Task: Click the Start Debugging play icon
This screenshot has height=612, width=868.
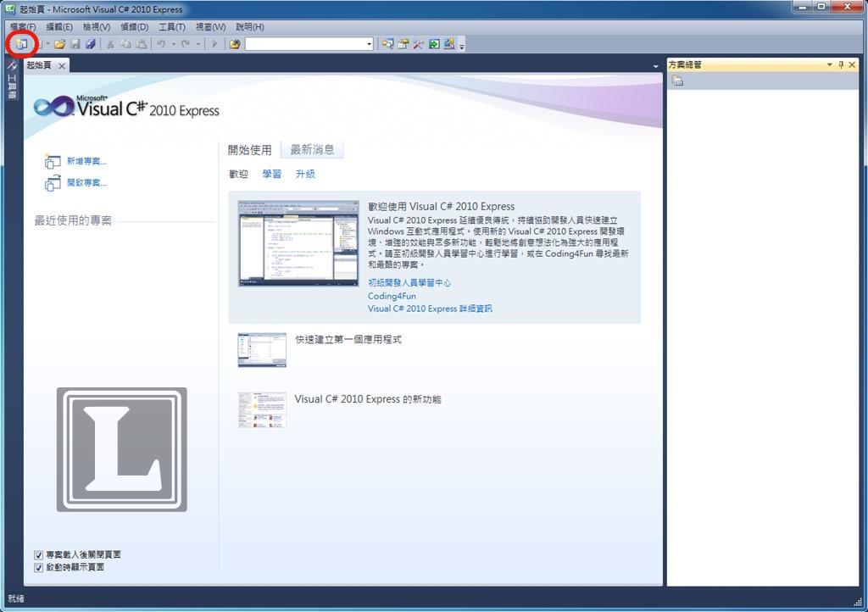Action: pyautogui.click(x=214, y=44)
